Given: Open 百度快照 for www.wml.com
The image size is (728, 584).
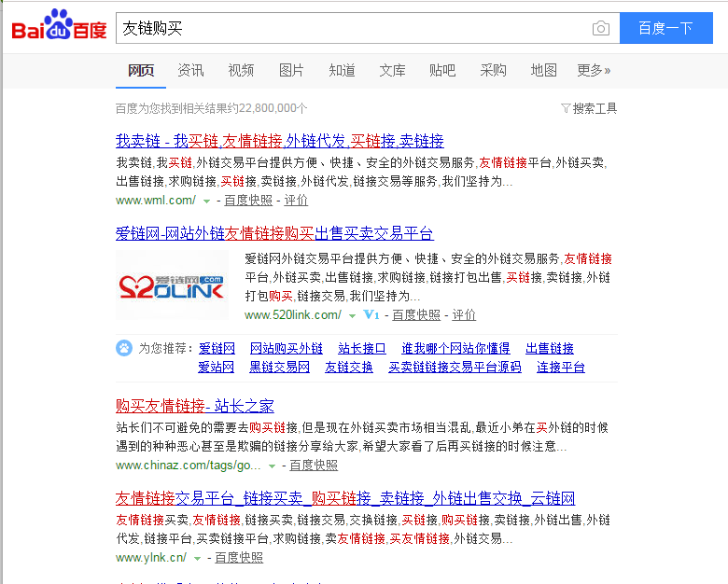Looking at the screenshot, I should click(x=248, y=200).
